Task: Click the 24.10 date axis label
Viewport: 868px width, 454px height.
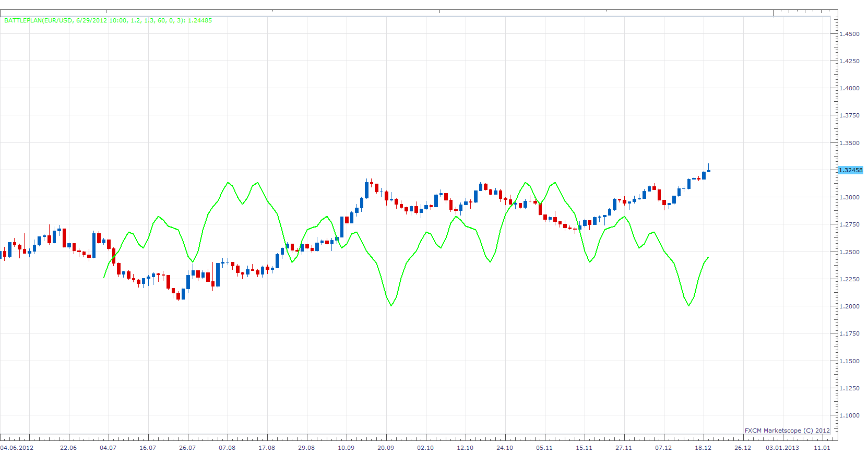Action: click(505, 448)
